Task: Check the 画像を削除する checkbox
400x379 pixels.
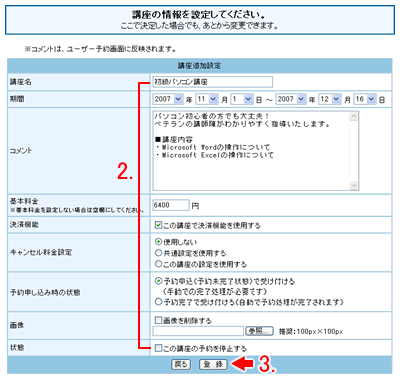Action: (158, 320)
